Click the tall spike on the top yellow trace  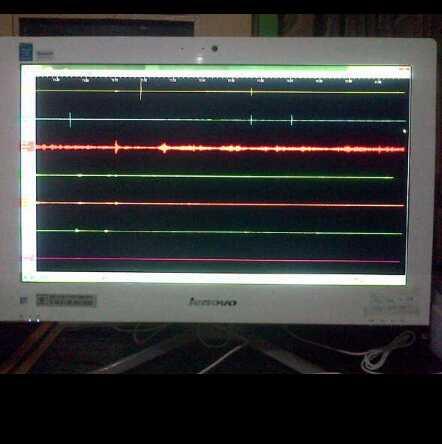click(141, 90)
